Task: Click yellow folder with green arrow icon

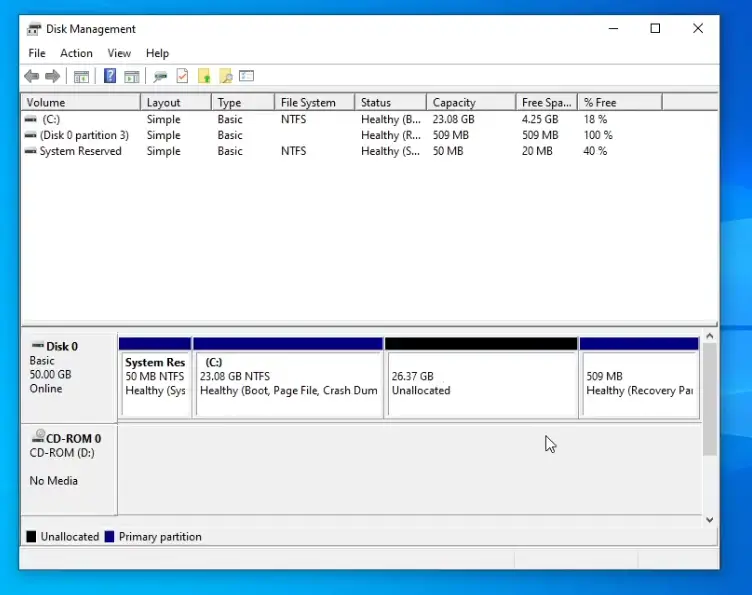Action: 204,76
